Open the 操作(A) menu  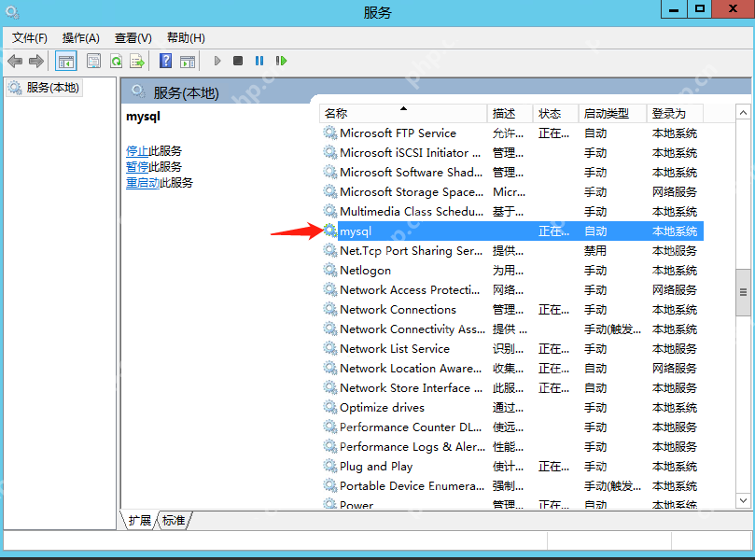(x=81, y=37)
